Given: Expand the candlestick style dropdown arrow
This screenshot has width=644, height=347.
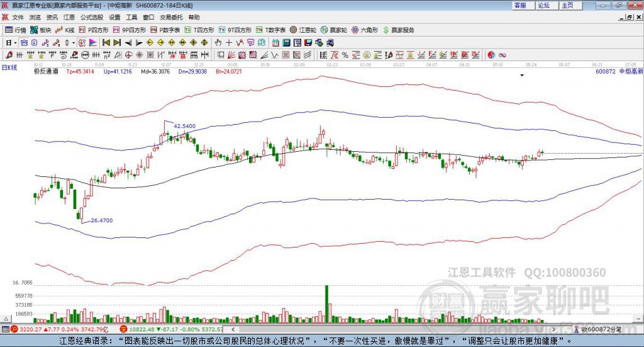Looking at the screenshot, I should (x=74, y=43).
